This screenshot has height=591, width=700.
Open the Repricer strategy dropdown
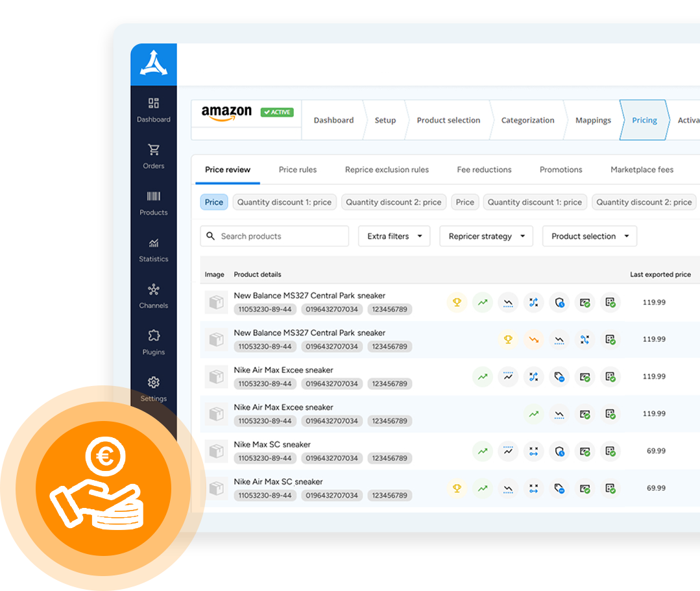(486, 236)
